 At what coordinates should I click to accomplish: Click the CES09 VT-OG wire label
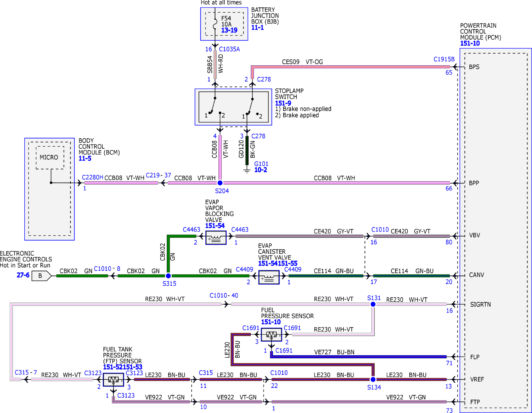[x=302, y=62]
